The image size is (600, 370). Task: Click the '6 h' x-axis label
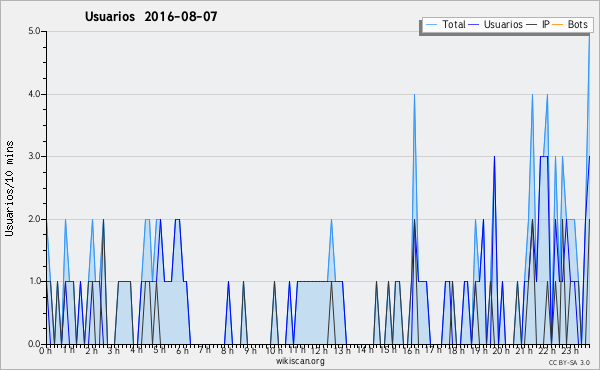(x=182, y=351)
